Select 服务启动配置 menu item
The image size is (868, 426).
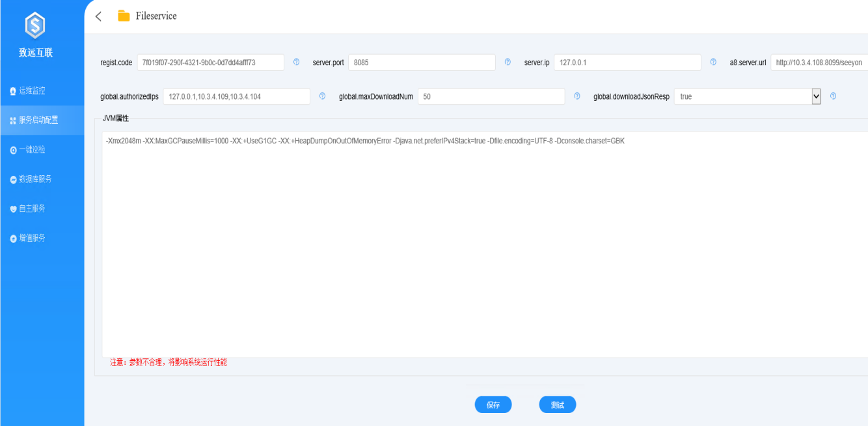coord(42,120)
